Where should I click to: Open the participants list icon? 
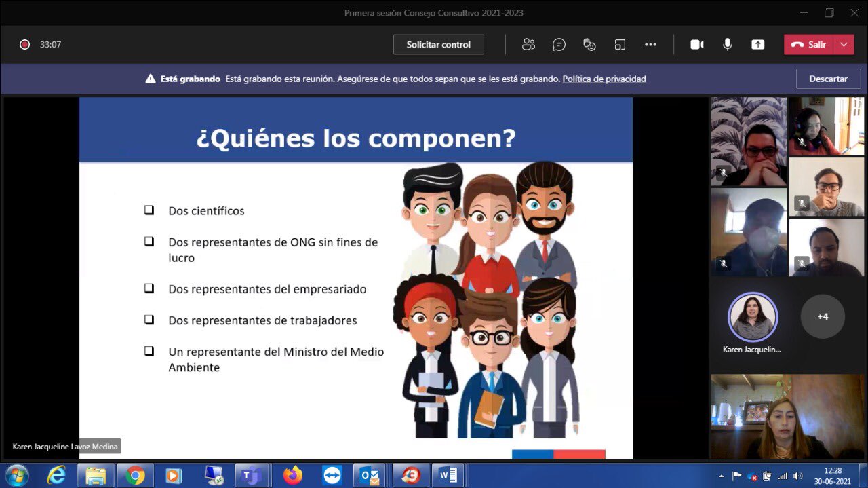[529, 44]
